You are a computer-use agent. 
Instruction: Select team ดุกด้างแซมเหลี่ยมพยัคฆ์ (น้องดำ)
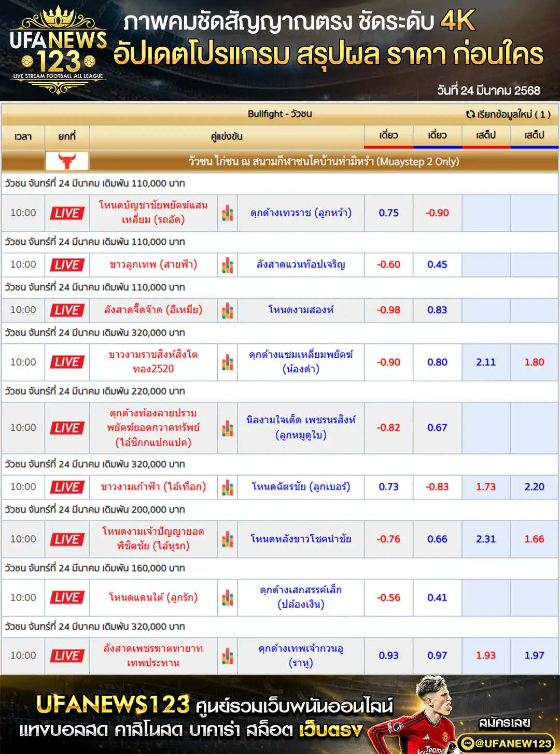click(x=301, y=362)
